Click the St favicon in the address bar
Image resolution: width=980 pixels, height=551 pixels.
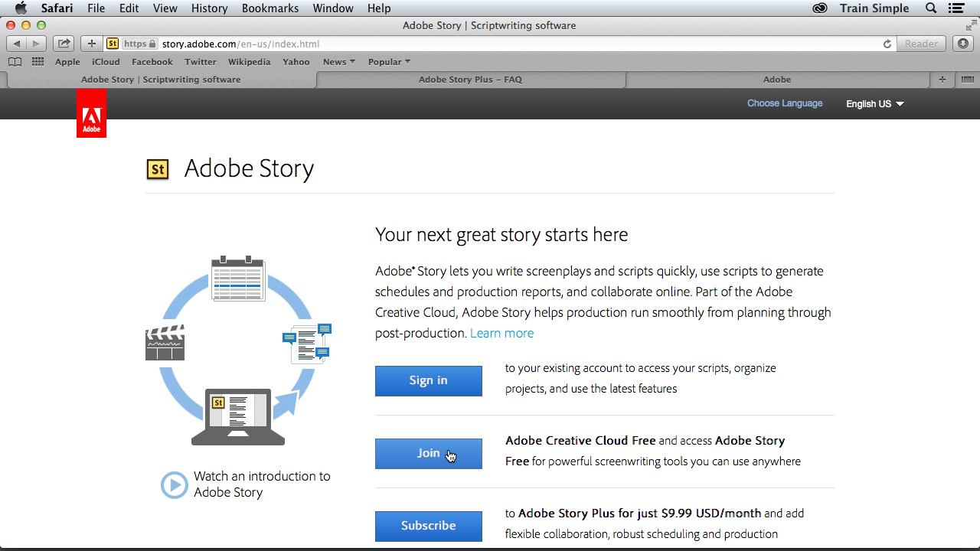tap(113, 44)
